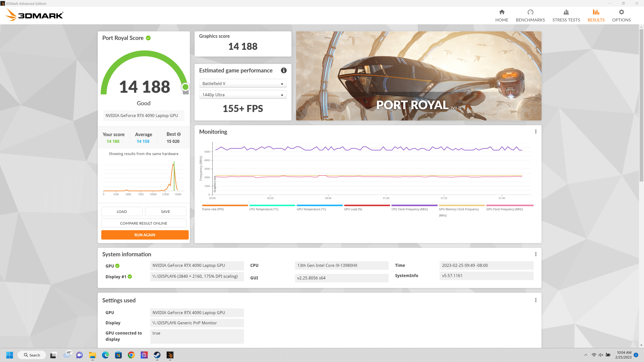Click info icon next to Best score

click(179, 134)
